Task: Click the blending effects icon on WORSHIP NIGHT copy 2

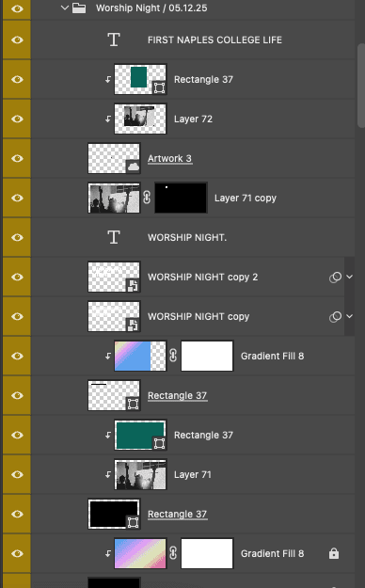Action: (x=335, y=278)
